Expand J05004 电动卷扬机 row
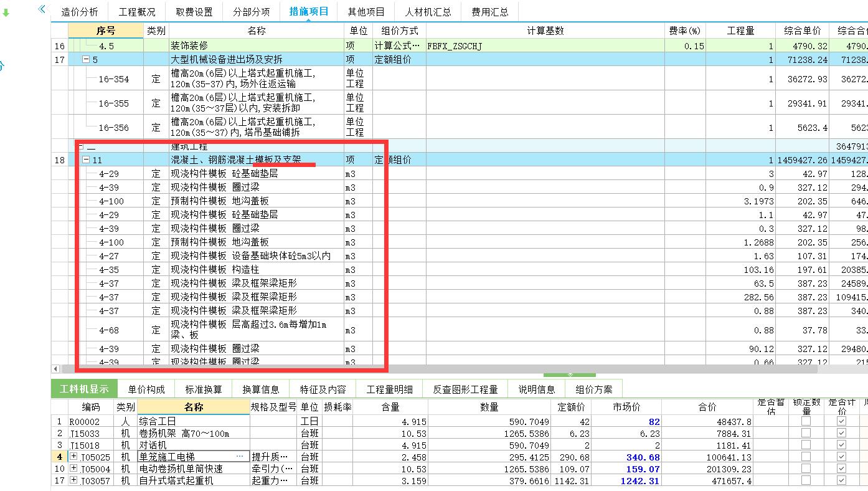 click(74, 469)
